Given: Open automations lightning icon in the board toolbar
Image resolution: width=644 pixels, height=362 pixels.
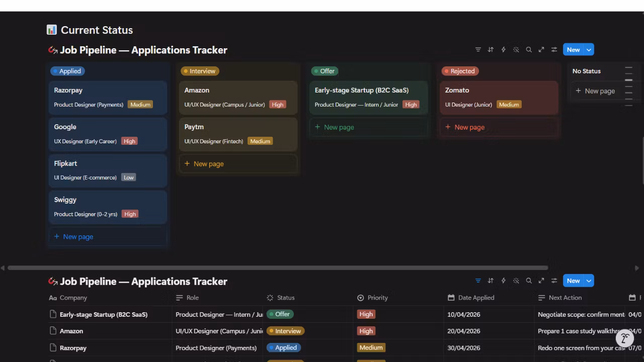Looking at the screenshot, I should 503,50.
